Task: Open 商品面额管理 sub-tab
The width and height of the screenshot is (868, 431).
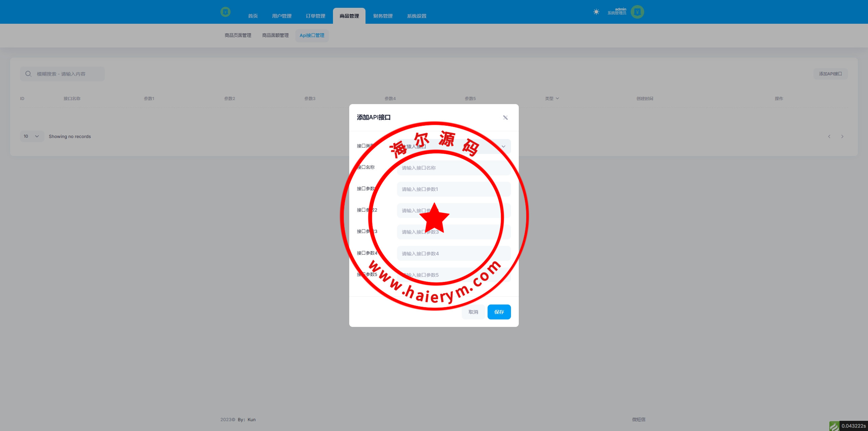Action: tap(275, 35)
